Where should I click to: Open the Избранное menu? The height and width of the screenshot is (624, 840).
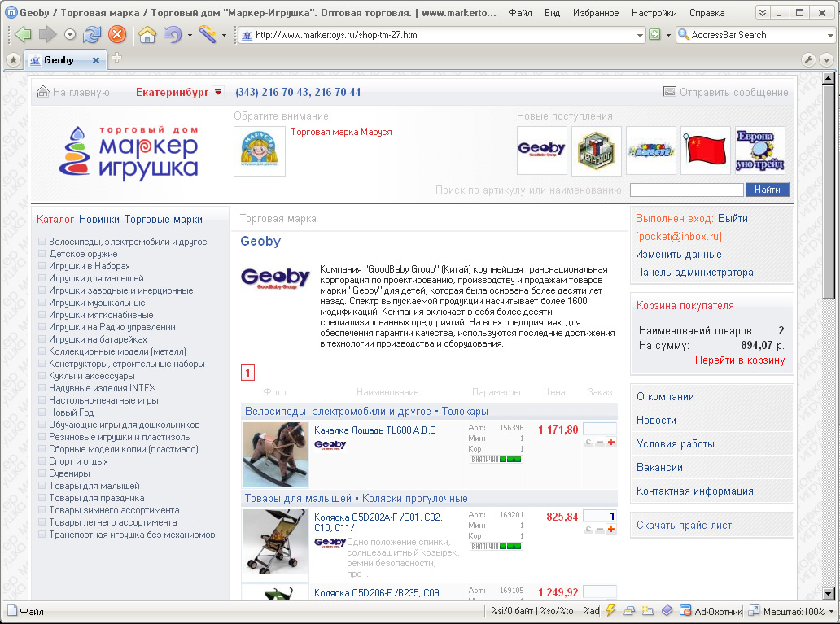click(x=596, y=13)
